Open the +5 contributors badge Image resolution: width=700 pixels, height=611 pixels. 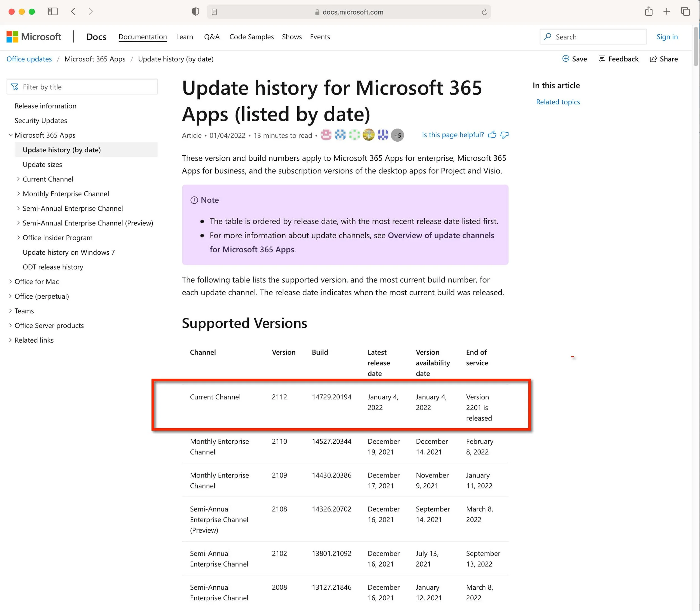pyautogui.click(x=397, y=135)
